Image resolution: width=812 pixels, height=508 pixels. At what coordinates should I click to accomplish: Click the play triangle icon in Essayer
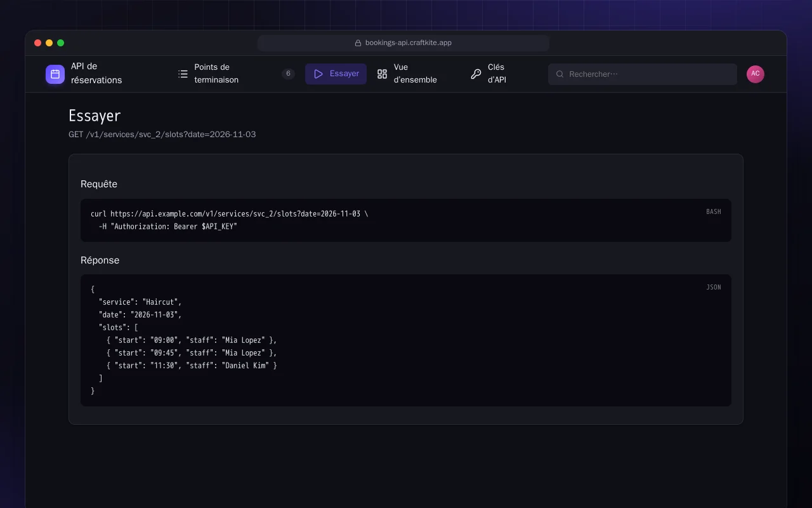(318, 74)
